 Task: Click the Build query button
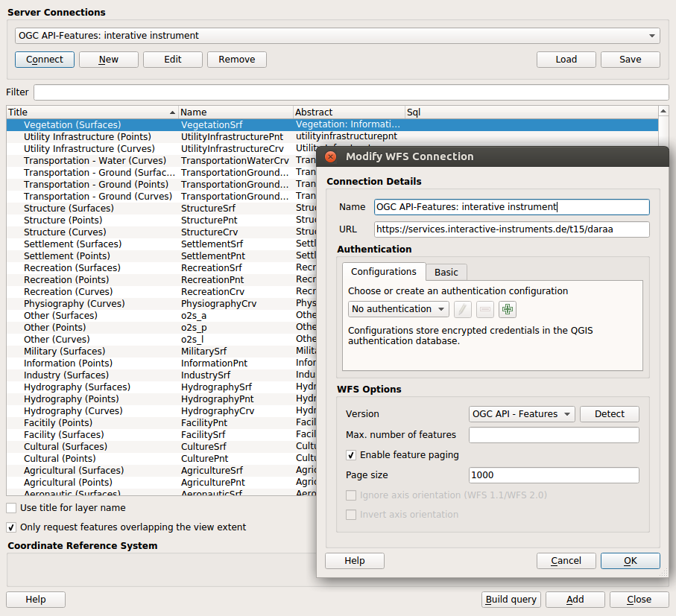click(511, 600)
